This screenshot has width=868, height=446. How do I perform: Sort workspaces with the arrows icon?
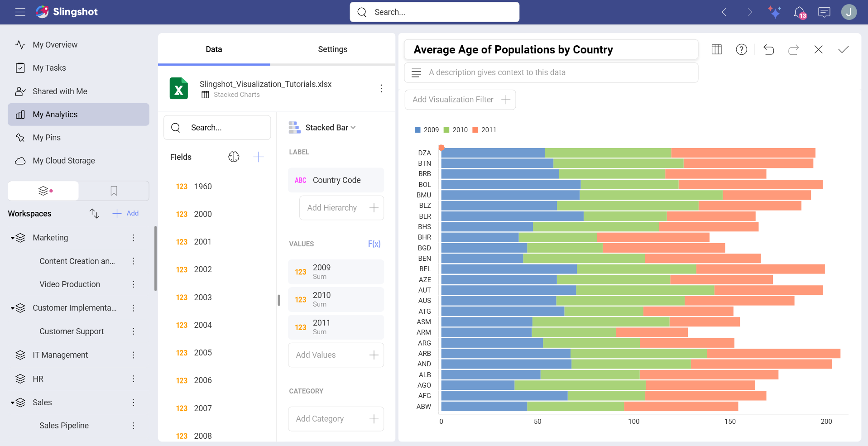[94, 213]
